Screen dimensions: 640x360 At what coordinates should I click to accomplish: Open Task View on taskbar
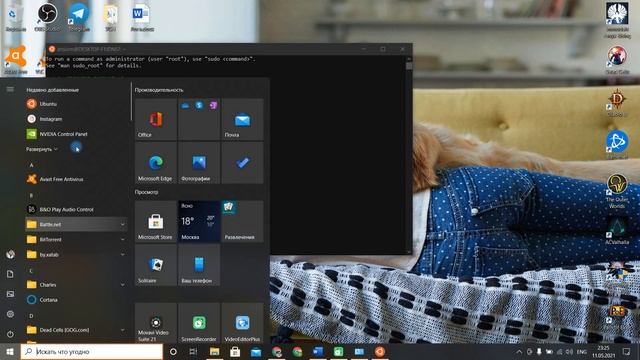pyautogui.click(x=193, y=351)
